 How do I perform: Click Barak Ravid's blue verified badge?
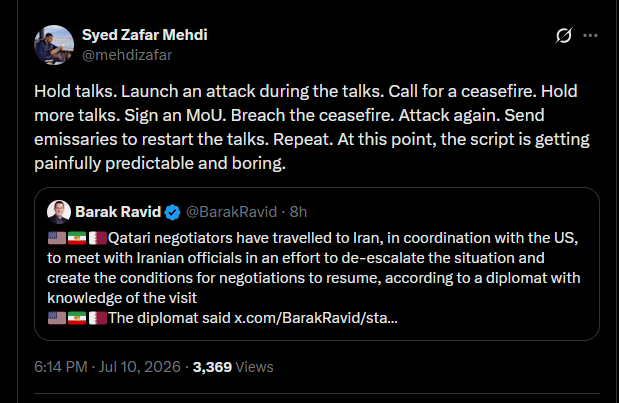pyautogui.click(x=173, y=212)
